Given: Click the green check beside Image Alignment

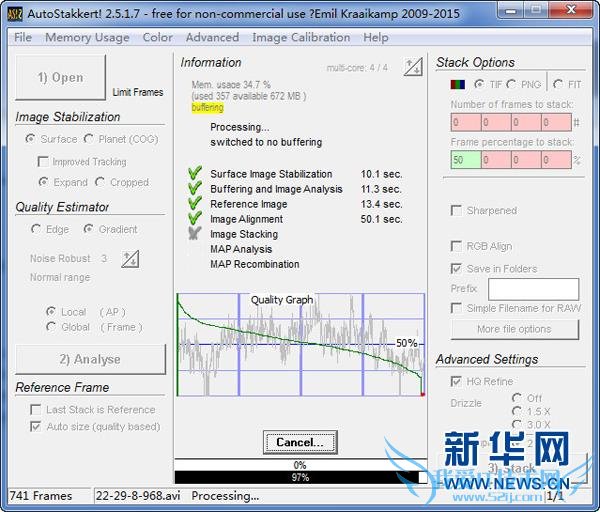Looking at the screenshot, I should click(195, 218).
